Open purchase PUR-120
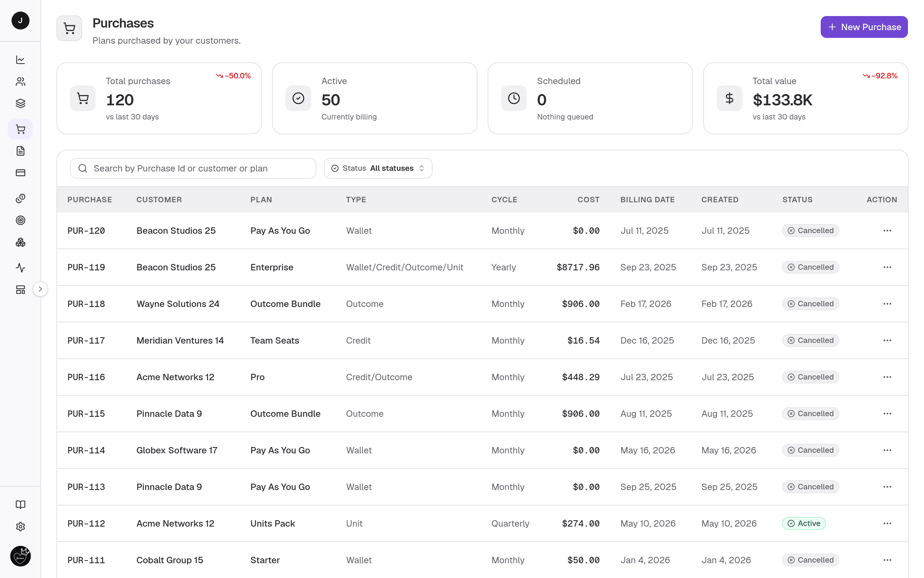 click(86, 231)
